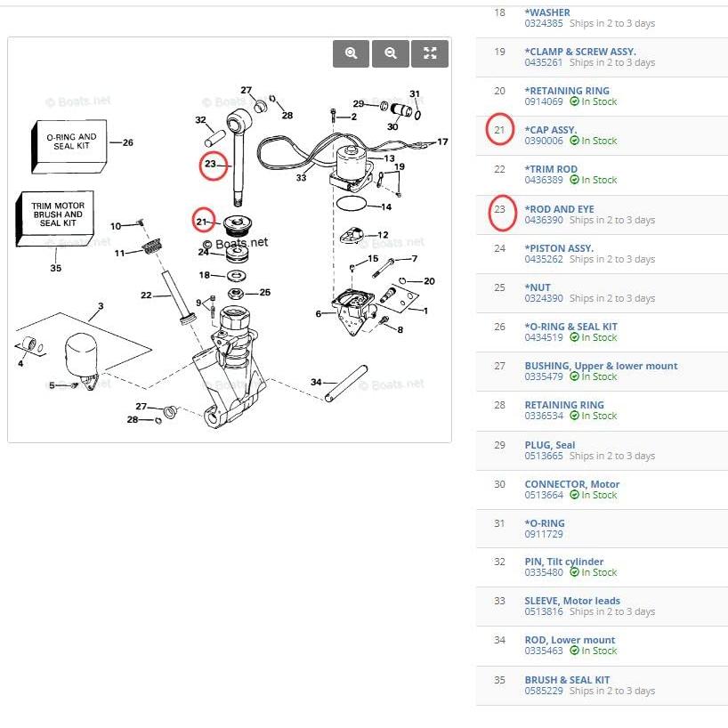Screen dimensions: 728x728
Task: Open the CONNECTOR, Motor part link
Action: tap(572, 484)
